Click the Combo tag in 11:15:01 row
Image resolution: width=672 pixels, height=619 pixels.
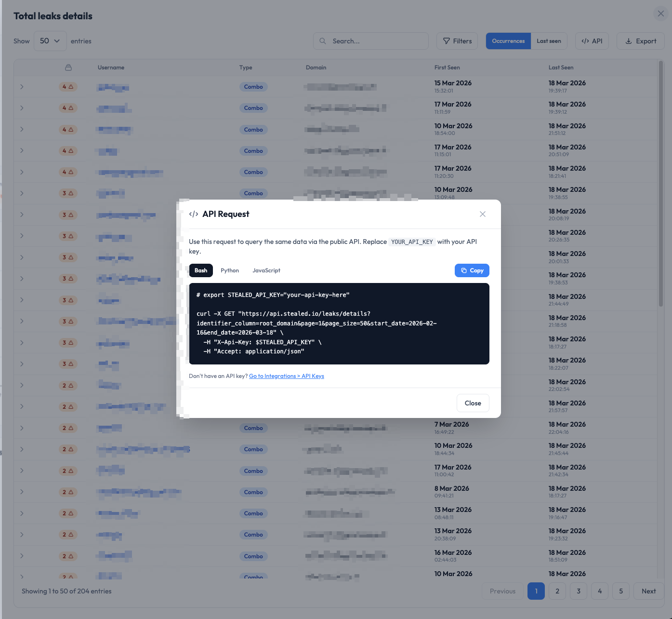point(253,151)
